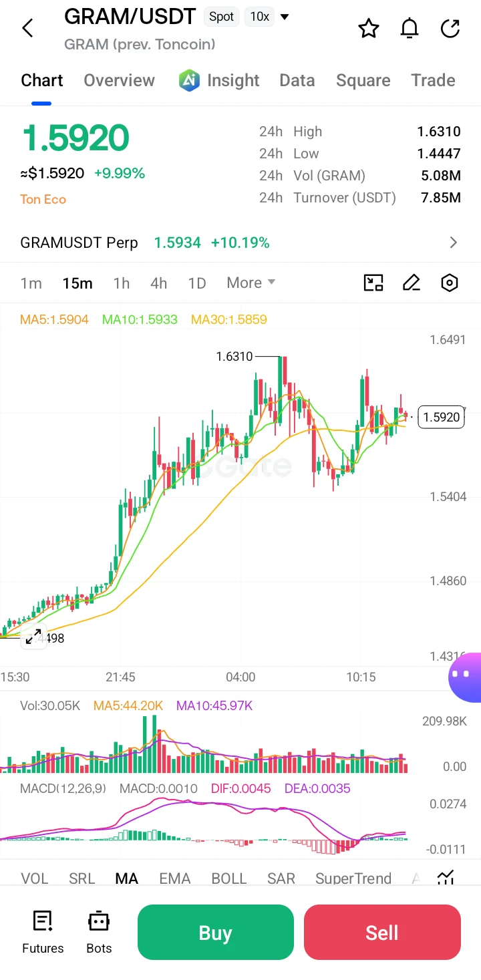Screen dimensions: 481x980
Task: Tap the MA5:44.20K volume label
Action: tap(128, 705)
